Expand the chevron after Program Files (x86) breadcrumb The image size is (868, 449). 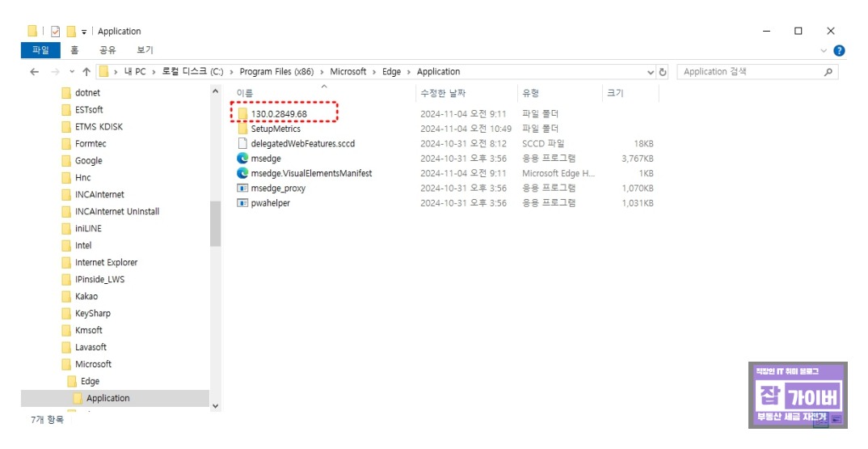coord(322,72)
